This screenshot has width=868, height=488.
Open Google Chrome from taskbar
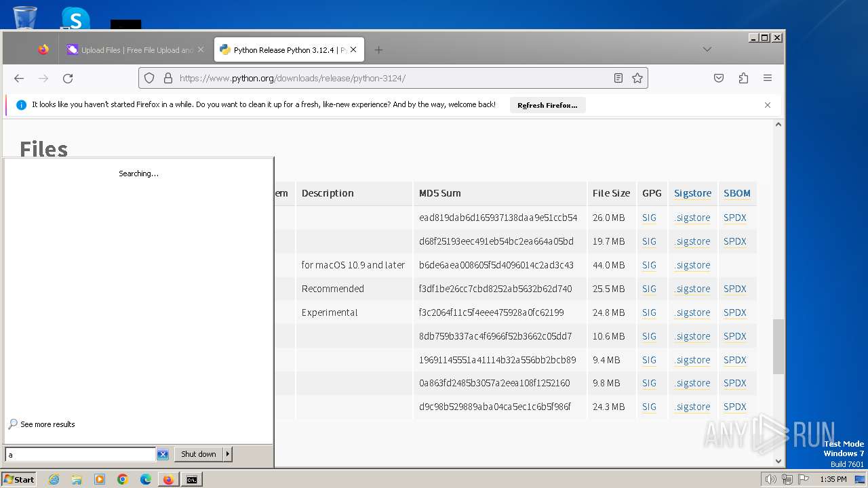pyautogui.click(x=123, y=479)
